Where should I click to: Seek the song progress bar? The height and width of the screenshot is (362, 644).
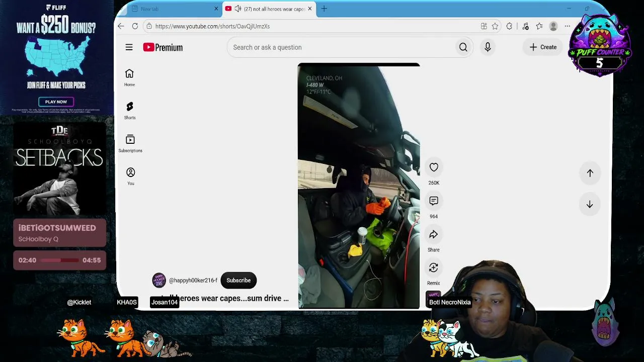click(x=60, y=260)
